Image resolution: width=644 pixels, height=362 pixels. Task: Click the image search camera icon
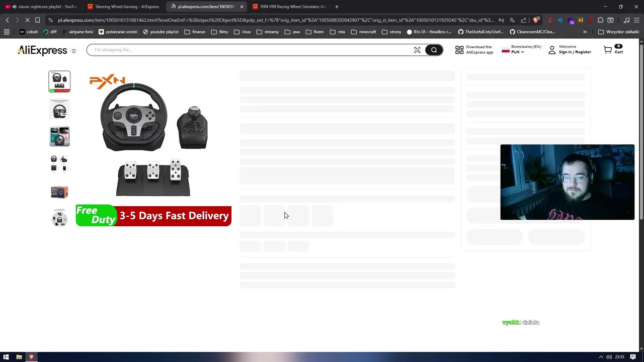point(417,50)
